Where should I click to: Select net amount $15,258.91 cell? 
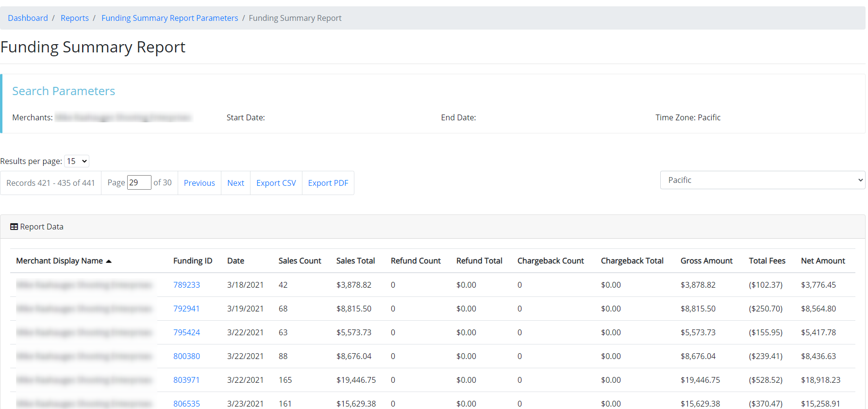(820, 404)
